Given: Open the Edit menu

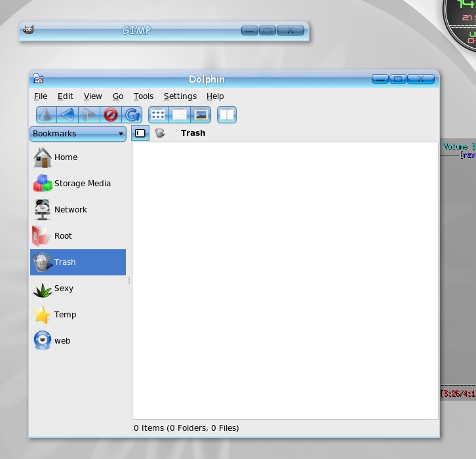Looking at the screenshot, I should tap(66, 96).
